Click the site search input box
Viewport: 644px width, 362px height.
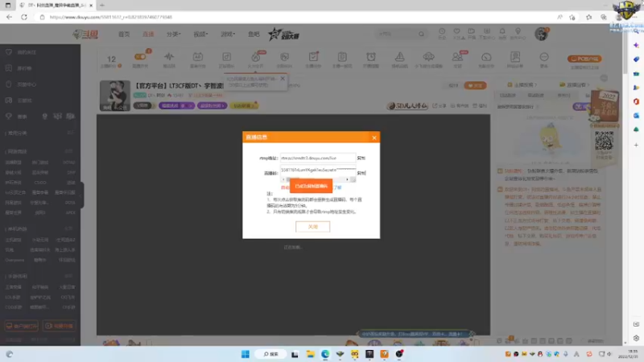click(x=396, y=34)
